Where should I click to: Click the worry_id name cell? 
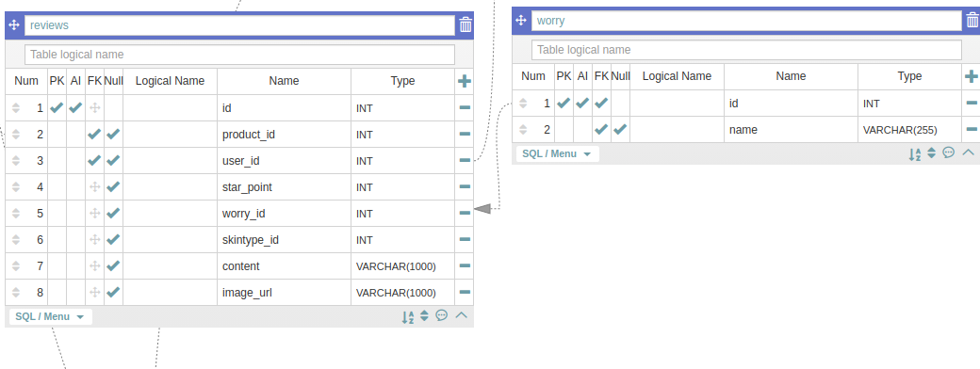pos(284,213)
